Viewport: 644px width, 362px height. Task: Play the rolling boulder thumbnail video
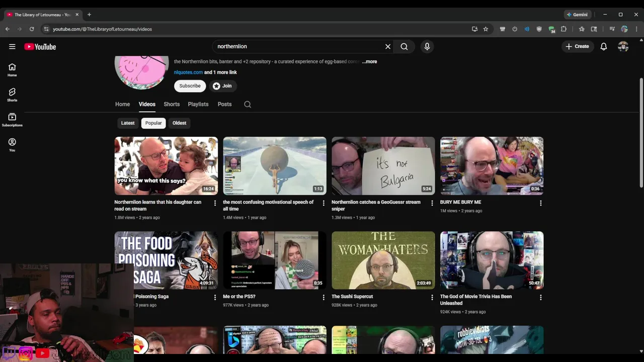[x=275, y=166]
